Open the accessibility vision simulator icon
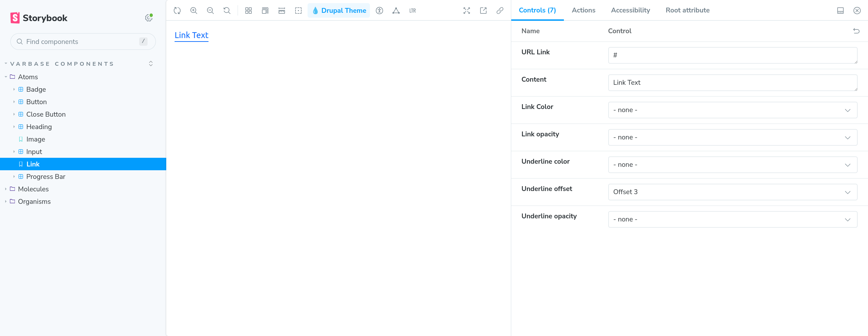 pos(379,10)
